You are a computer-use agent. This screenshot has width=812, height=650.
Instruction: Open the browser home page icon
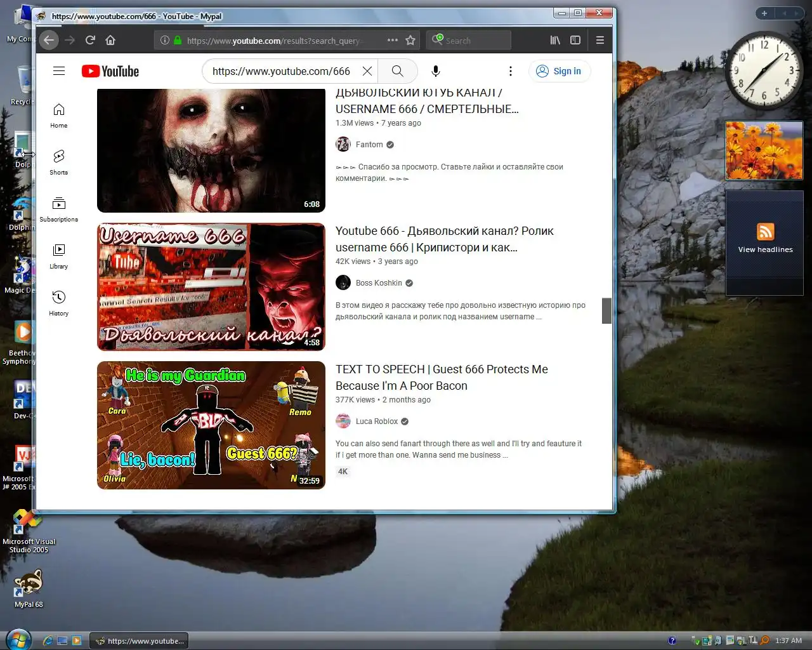point(110,40)
